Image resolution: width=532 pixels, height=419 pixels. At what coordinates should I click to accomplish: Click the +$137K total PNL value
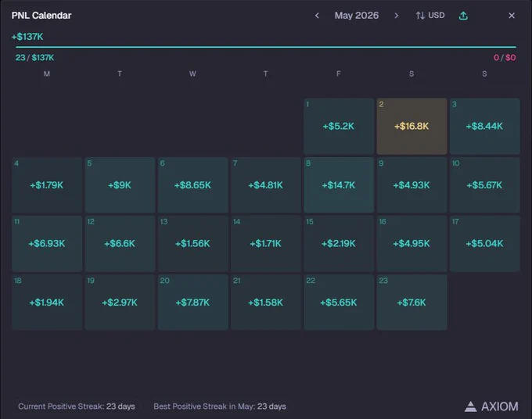[27, 37]
